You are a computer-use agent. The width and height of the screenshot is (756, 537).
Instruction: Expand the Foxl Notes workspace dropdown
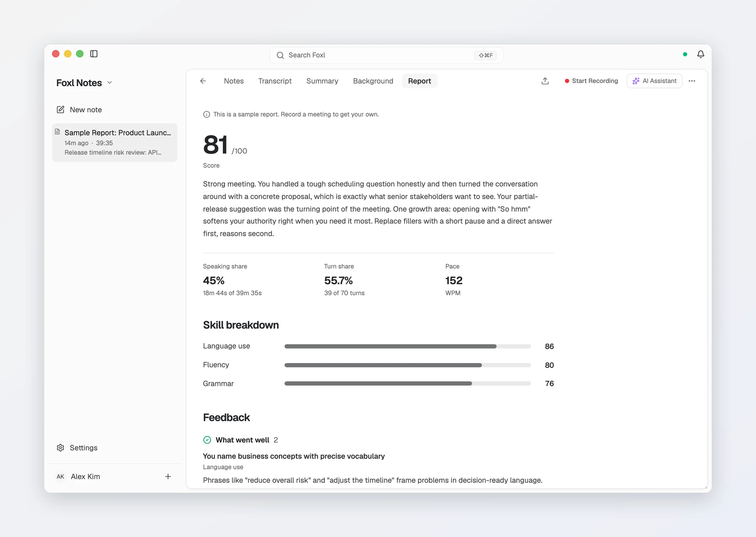point(110,83)
